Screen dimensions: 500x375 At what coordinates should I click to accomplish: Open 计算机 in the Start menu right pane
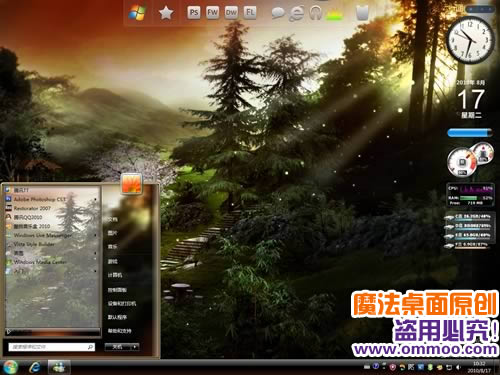[115, 275]
